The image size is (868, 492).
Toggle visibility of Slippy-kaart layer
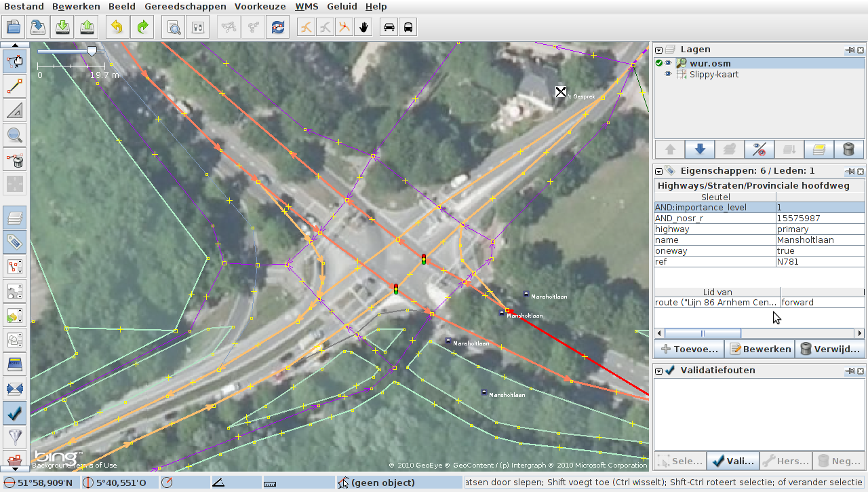pyautogui.click(x=668, y=74)
